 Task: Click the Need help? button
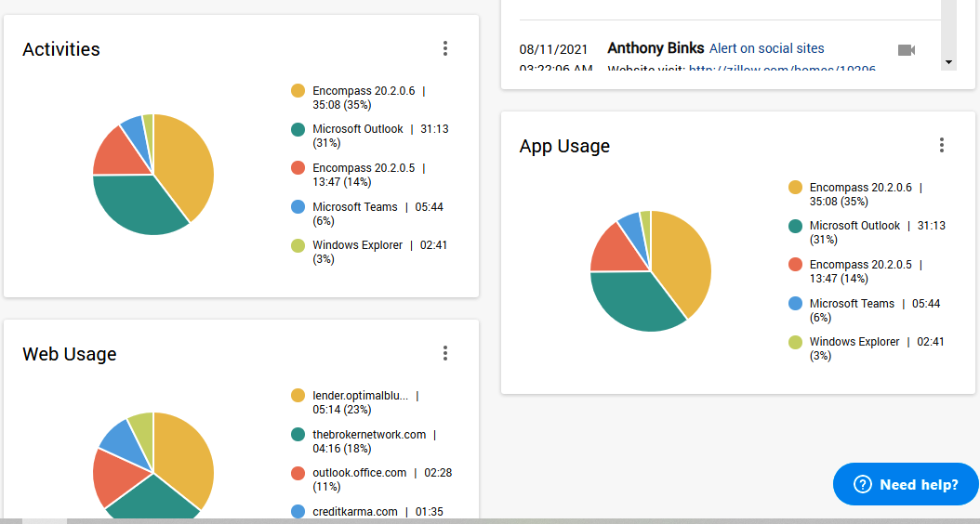(906, 484)
